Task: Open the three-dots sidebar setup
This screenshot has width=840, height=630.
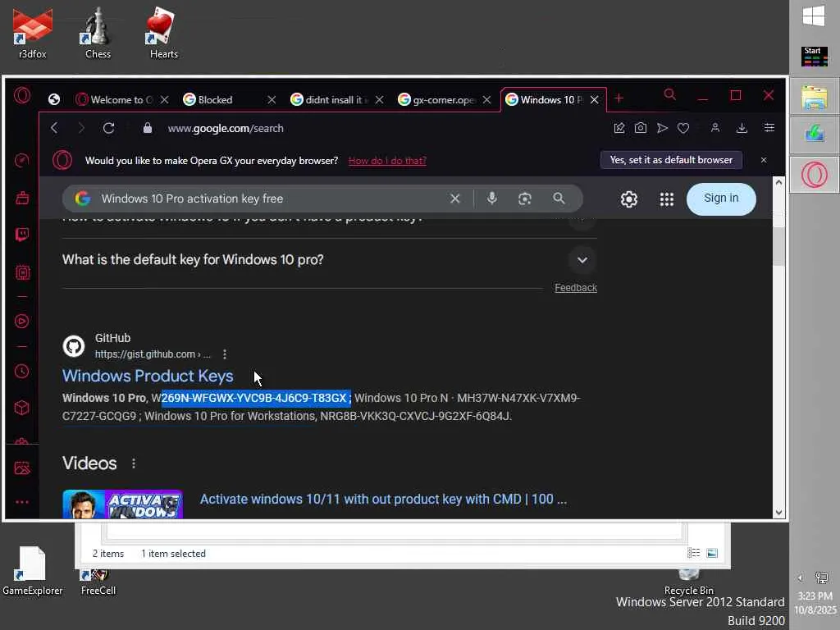Action: pos(22,502)
